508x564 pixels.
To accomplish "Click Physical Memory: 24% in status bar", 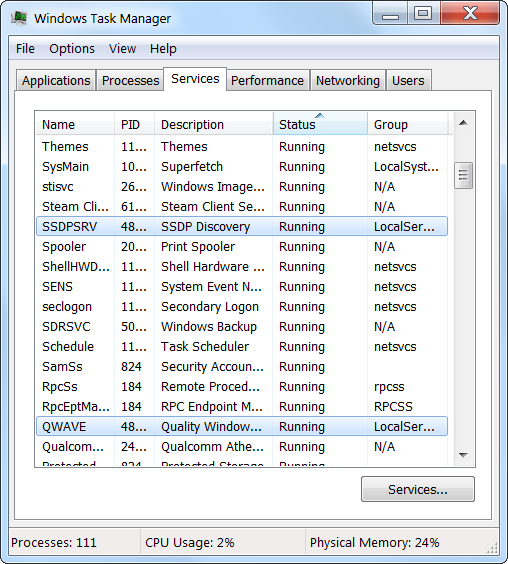I will [375, 542].
